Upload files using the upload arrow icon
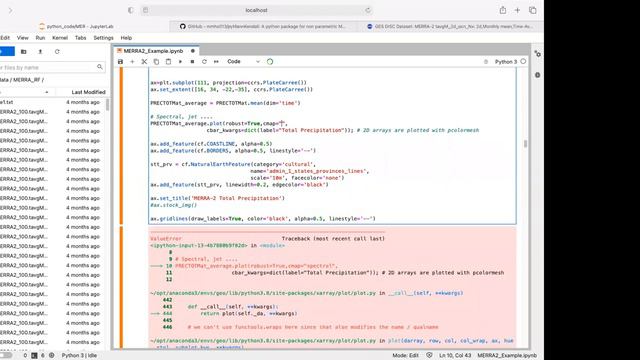Viewport: 640px width, 360px height. 40,51
